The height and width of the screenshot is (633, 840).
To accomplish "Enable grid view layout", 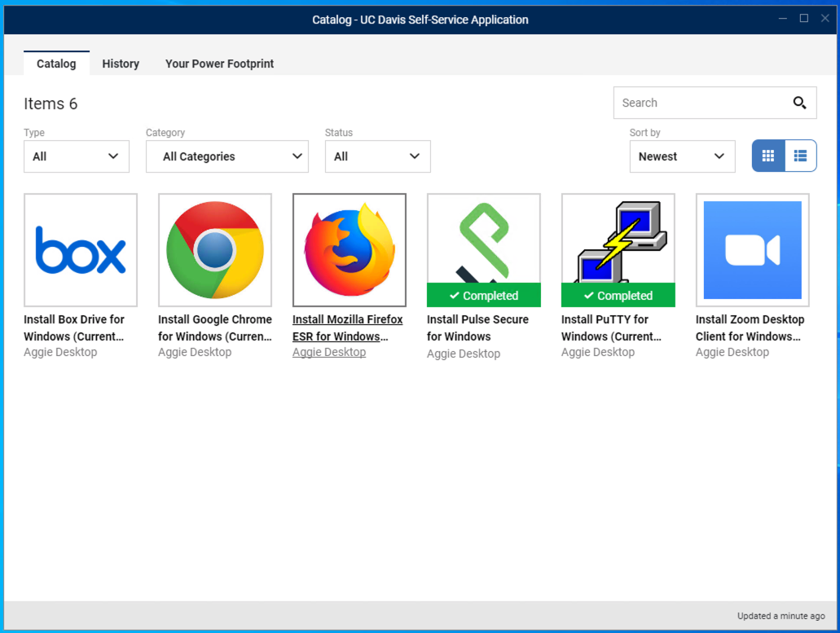I will tap(768, 156).
